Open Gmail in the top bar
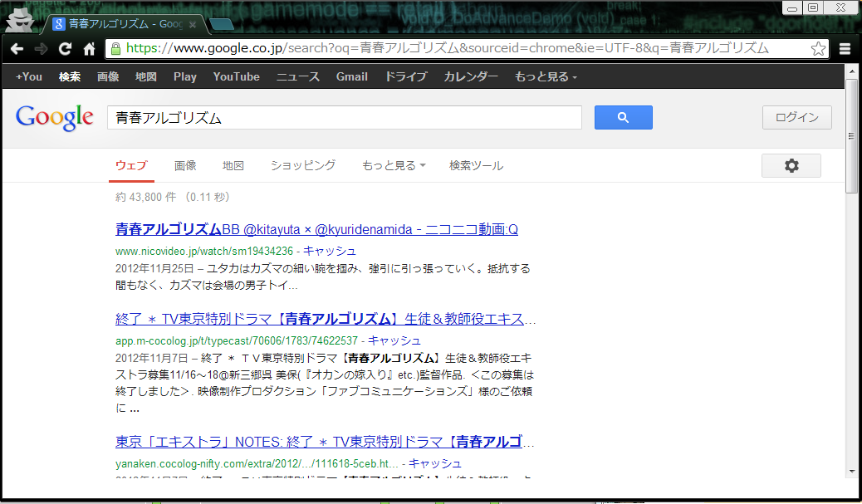This screenshot has width=862, height=504. pyautogui.click(x=352, y=77)
